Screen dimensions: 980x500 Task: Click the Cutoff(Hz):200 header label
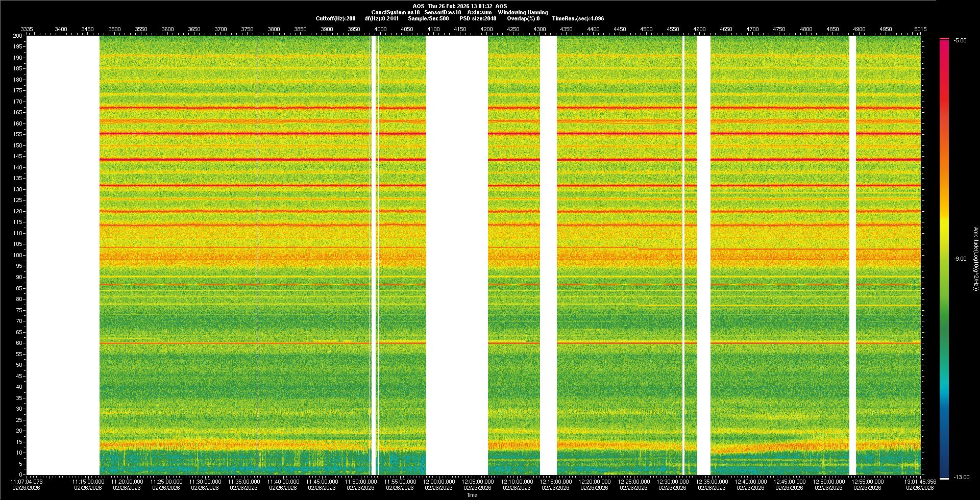[x=335, y=18]
